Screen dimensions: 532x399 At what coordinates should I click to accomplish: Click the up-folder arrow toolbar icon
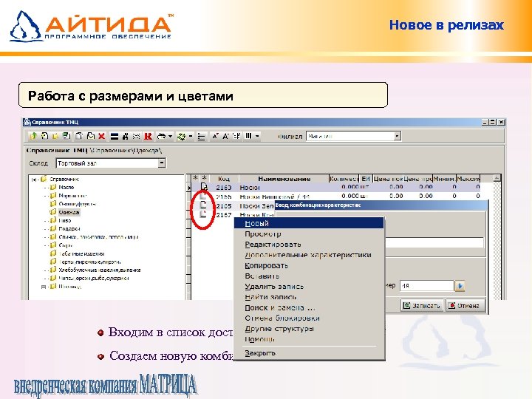pos(33,136)
